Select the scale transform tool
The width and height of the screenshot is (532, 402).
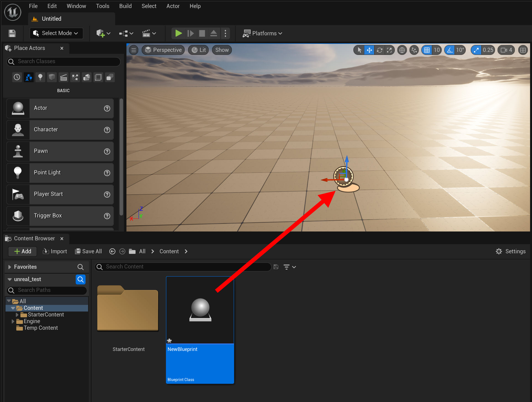[390, 50]
